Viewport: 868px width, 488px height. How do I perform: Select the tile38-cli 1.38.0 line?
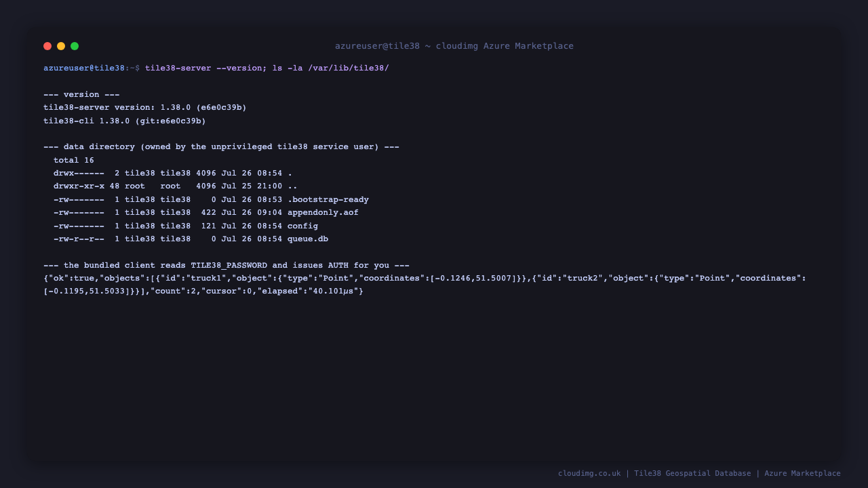pyautogui.click(x=125, y=121)
